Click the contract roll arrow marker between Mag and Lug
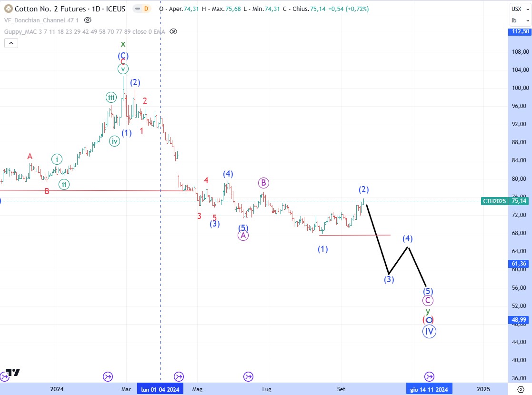532x395 pixels. (x=248, y=376)
